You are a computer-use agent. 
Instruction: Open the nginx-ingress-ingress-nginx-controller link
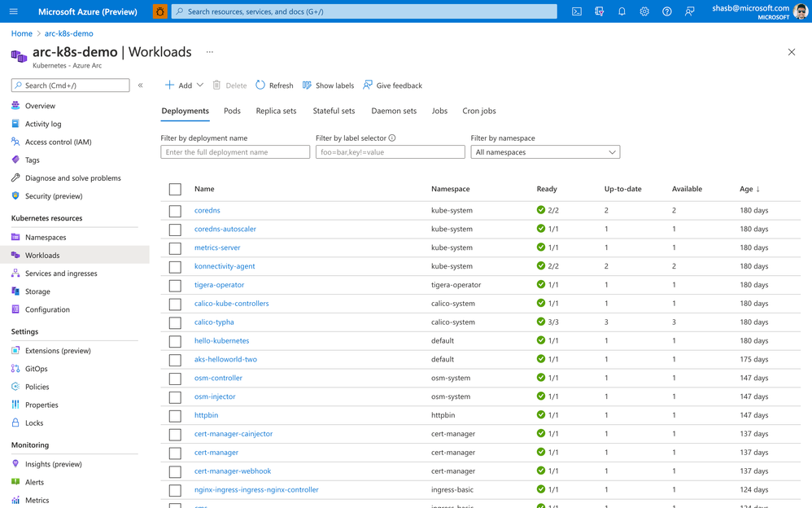[x=256, y=490]
